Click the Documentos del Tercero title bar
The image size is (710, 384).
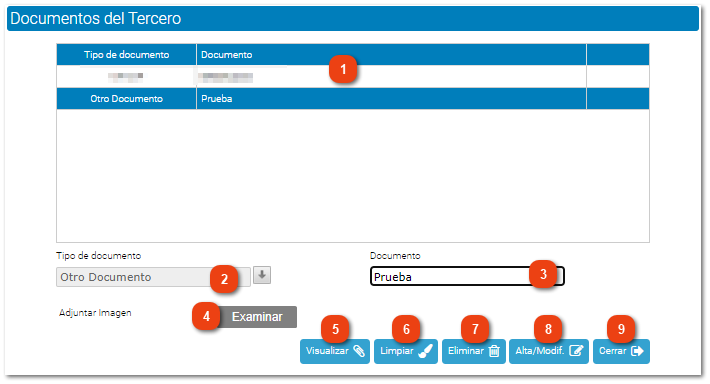click(x=353, y=19)
